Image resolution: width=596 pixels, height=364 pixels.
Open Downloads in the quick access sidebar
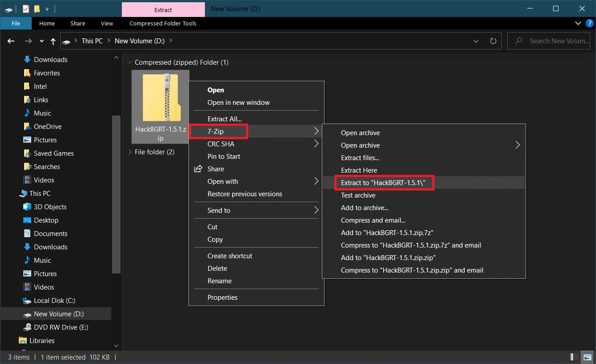pyautogui.click(x=50, y=60)
